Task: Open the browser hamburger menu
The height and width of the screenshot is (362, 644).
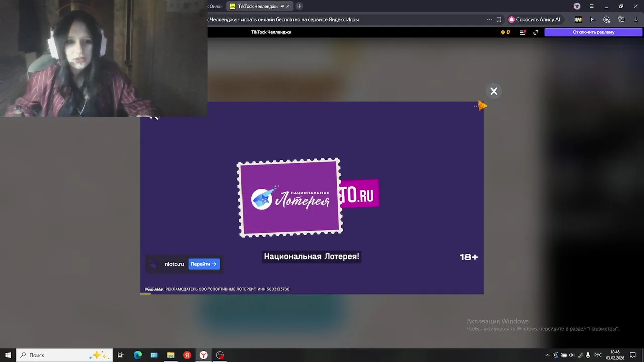Action: (x=592, y=6)
